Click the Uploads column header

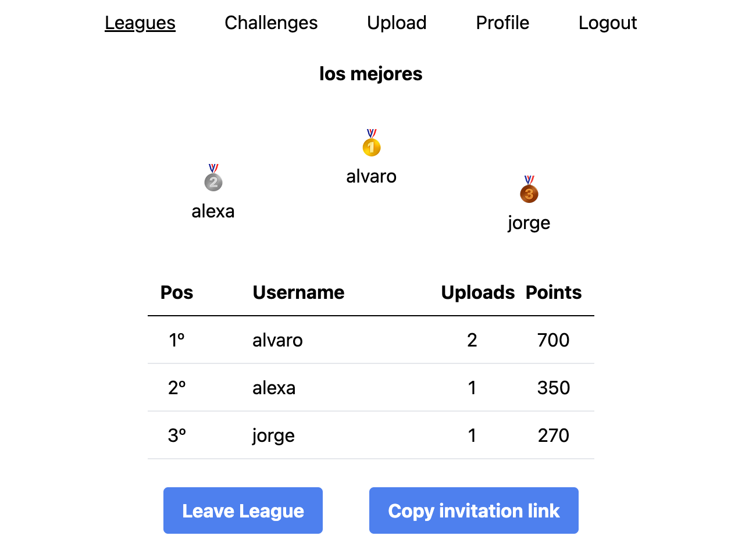click(477, 292)
